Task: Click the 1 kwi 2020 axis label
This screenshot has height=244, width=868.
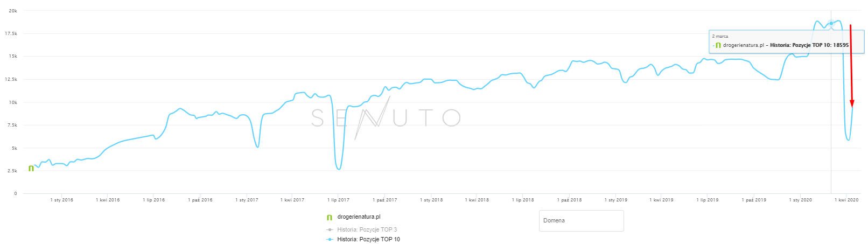Action: tap(846, 200)
